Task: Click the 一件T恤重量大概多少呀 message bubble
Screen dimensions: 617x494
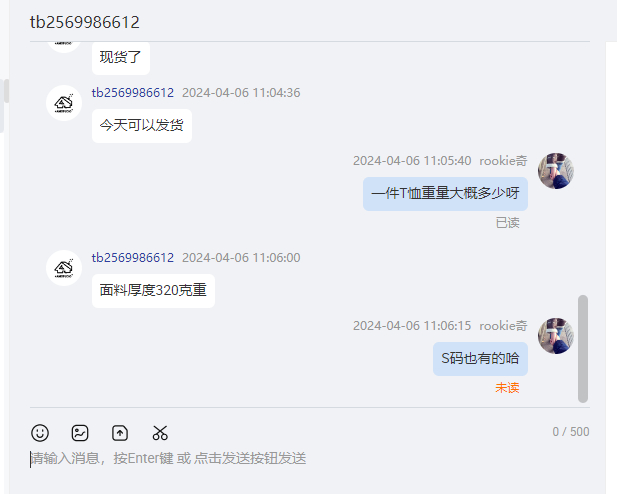Action: click(x=445, y=194)
